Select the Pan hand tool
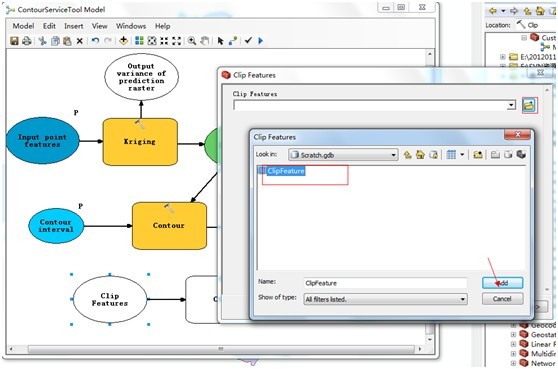Image resolution: width=558 pixels, height=369 pixels. point(204,41)
